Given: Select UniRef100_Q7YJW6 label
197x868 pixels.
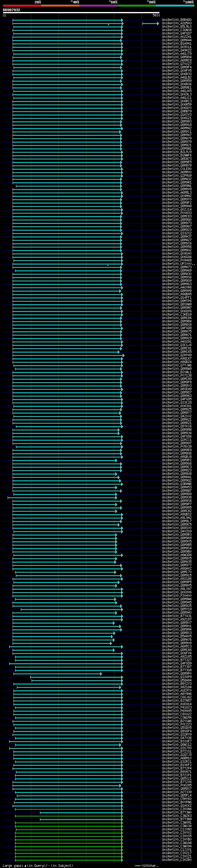Looking at the screenshot, I should tap(177, 365).
